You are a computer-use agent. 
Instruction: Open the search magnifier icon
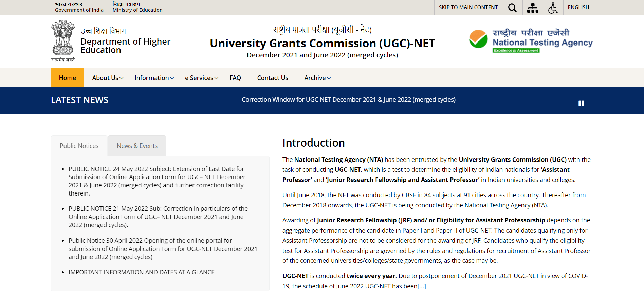coord(512,7)
